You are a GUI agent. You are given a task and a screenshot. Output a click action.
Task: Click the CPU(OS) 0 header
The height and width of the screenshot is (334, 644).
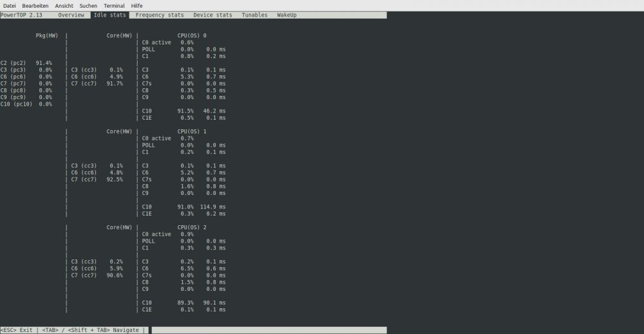(192, 35)
